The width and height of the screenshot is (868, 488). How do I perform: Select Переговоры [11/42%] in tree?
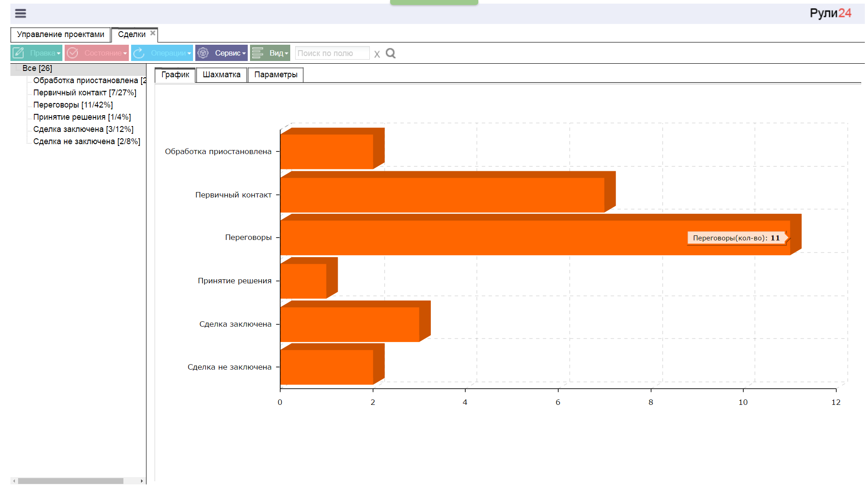pyautogui.click(x=73, y=105)
